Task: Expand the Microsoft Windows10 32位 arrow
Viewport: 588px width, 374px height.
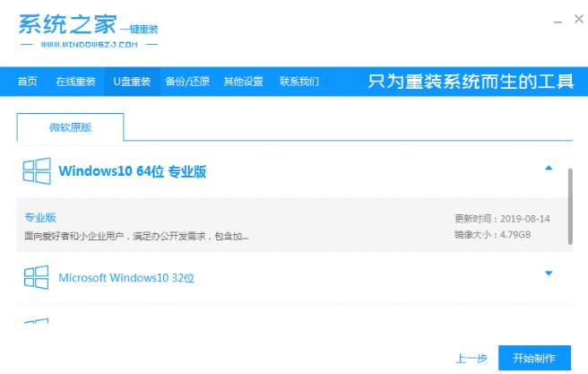Action: click(549, 274)
